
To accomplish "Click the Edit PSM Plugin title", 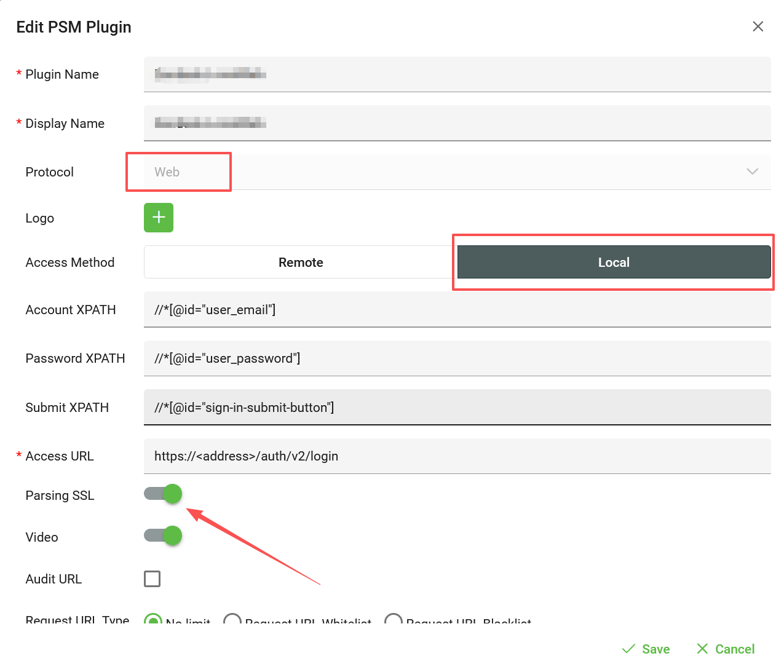I will 74,27.
